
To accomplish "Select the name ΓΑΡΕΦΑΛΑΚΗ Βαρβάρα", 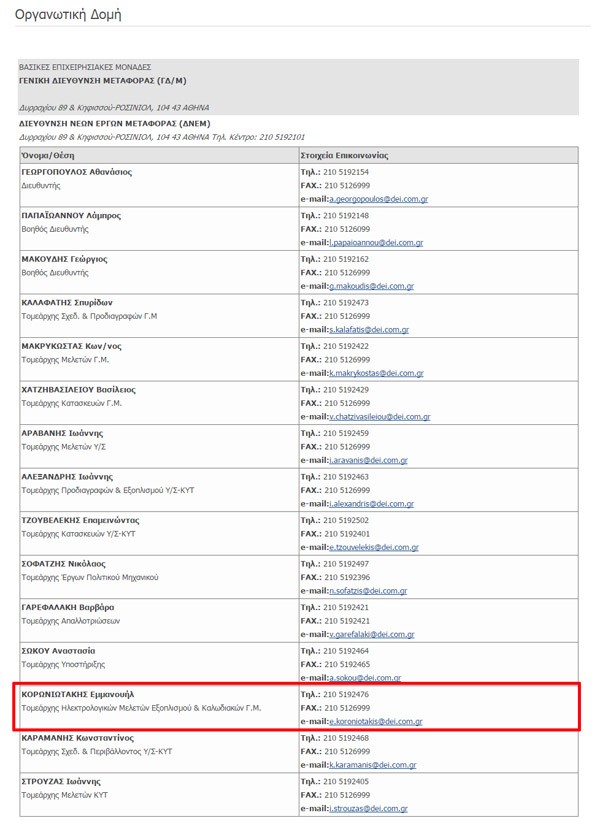I will pos(68,607).
